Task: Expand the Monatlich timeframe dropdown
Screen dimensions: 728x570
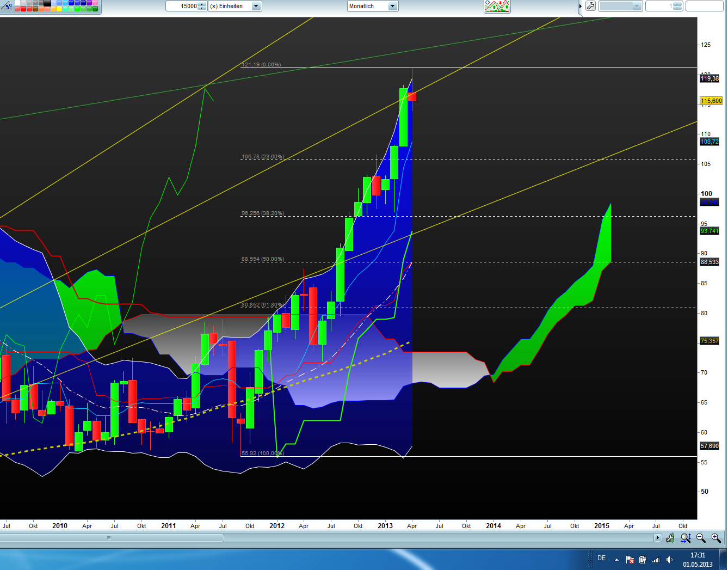Action: (392, 6)
